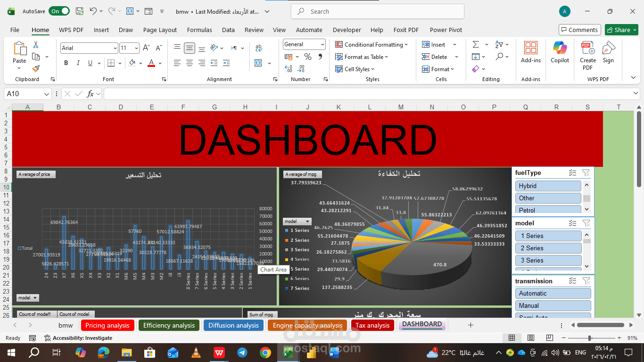Screen dimensions: 644x362
Task: Switch to the Pricing analysis sheet
Action: tap(107, 325)
